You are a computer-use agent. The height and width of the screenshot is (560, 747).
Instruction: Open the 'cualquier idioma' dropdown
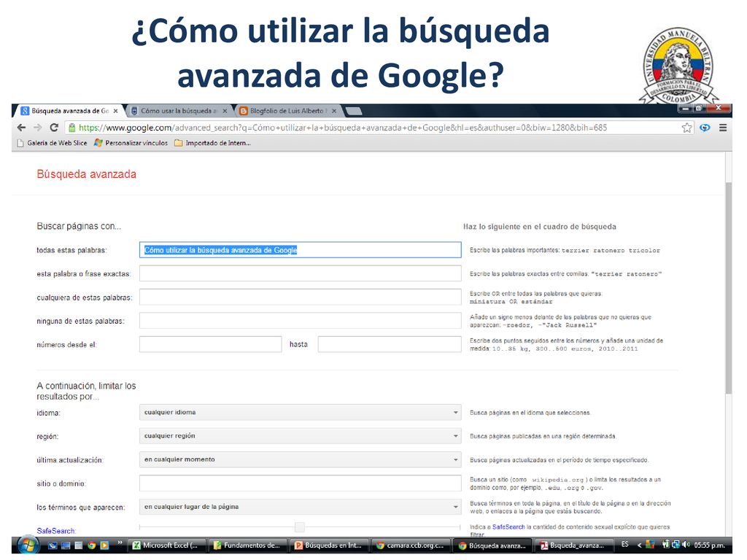click(300, 413)
